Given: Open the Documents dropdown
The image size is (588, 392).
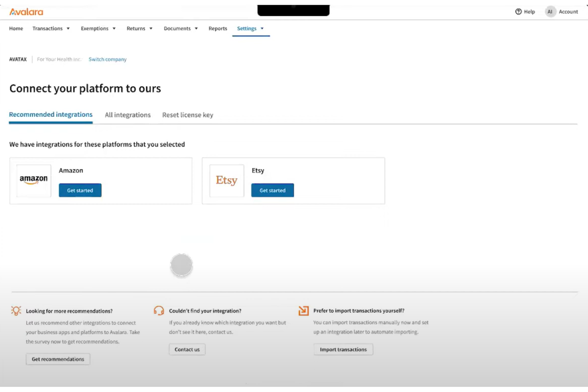Looking at the screenshot, I should click(181, 28).
